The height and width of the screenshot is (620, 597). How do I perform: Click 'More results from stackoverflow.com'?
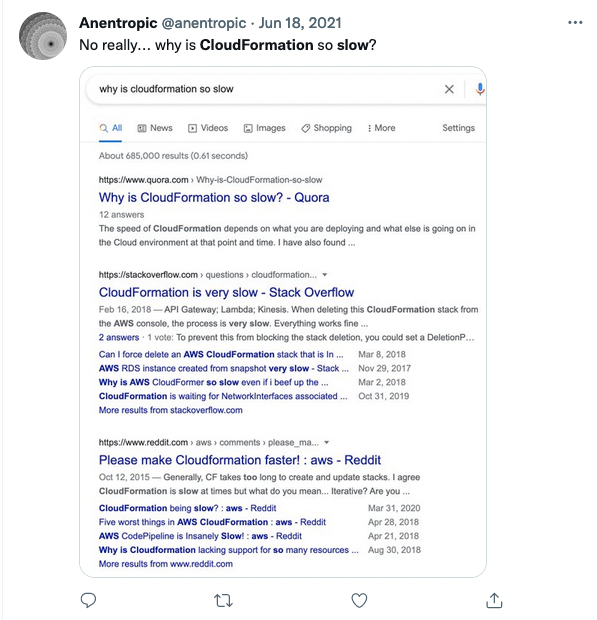click(x=170, y=410)
